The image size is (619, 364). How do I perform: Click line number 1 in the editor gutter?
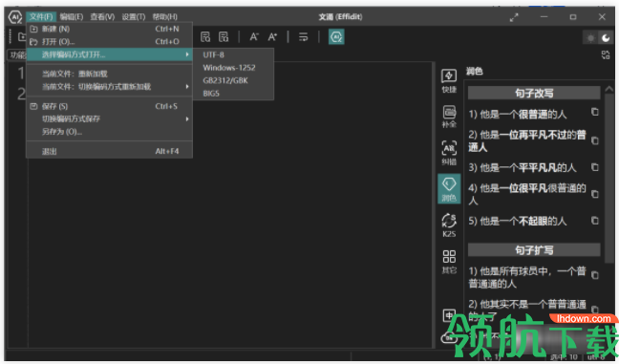tap(21, 74)
